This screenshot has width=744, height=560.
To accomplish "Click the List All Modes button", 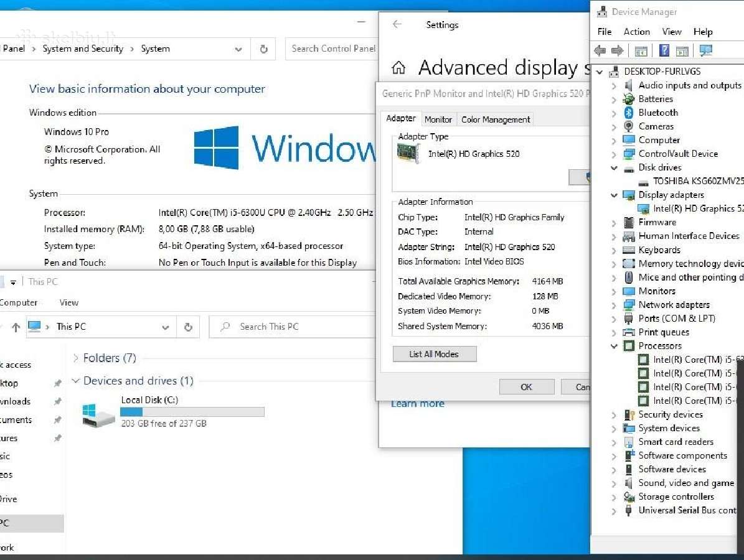I will tap(434, 354).
